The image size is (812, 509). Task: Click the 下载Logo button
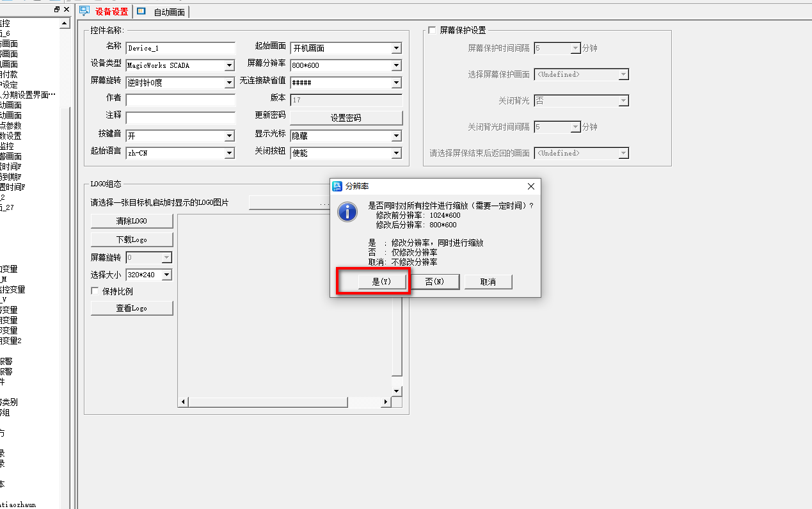click(x=132, y=239)
